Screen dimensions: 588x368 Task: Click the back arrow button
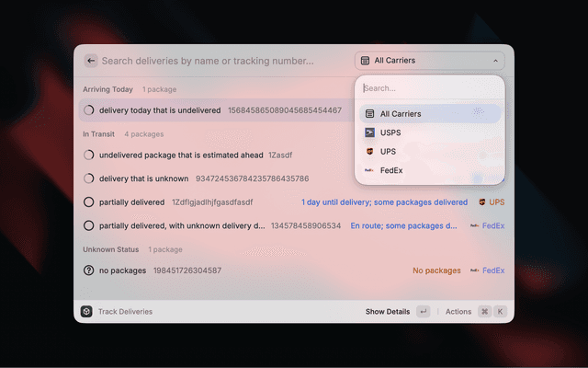(x=91, y=61)
